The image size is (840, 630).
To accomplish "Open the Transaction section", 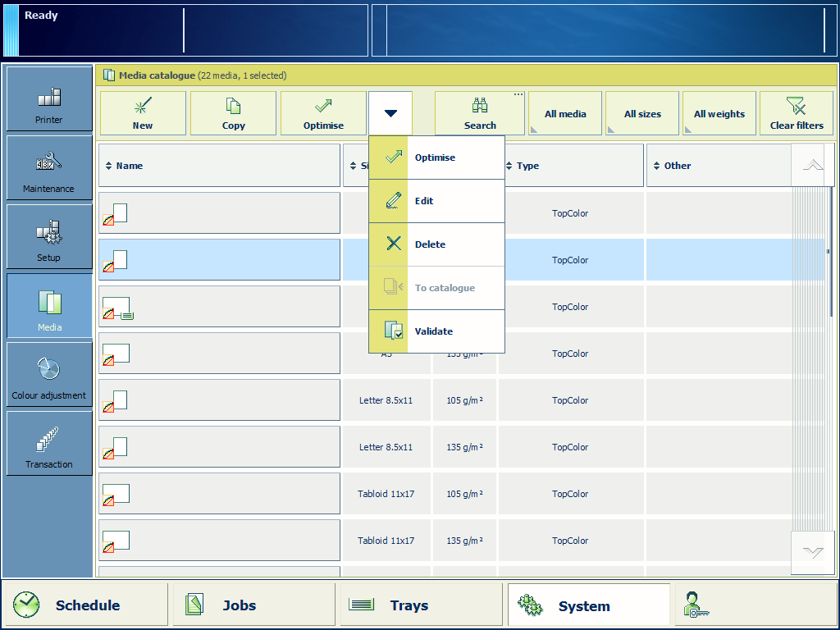I will pos(49,444).
